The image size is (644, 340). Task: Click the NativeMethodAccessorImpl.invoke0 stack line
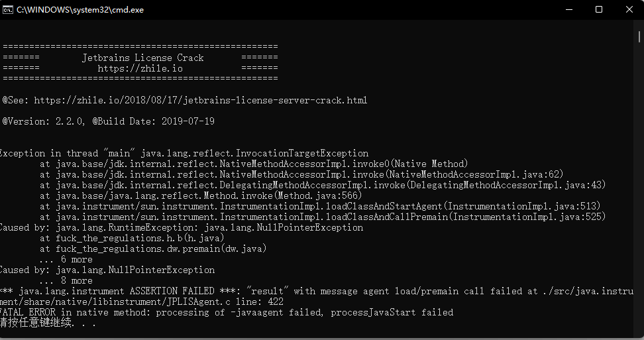[x=254, y=164]
